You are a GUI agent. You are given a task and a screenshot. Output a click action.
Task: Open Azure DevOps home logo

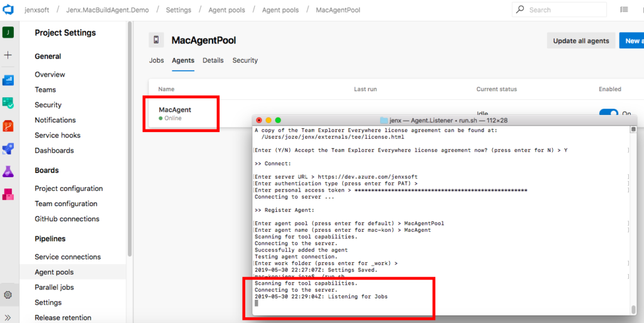point(8,9)
